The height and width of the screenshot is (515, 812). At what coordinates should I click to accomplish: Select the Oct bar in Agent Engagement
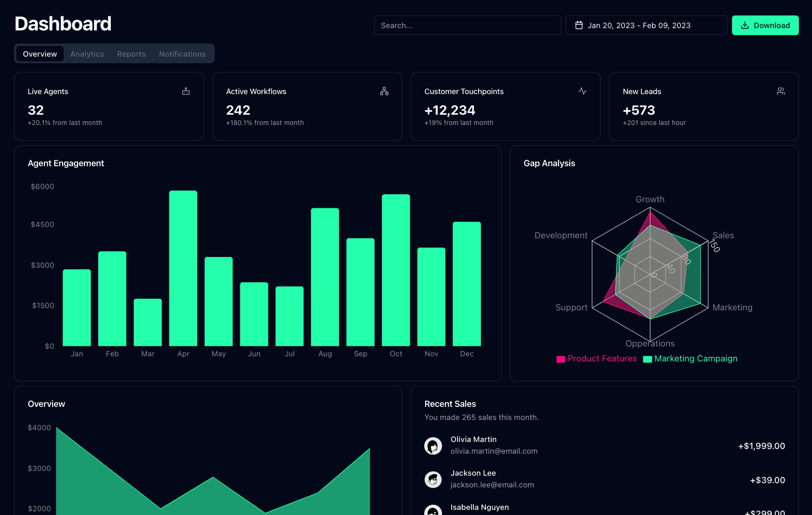pos(396,270)
